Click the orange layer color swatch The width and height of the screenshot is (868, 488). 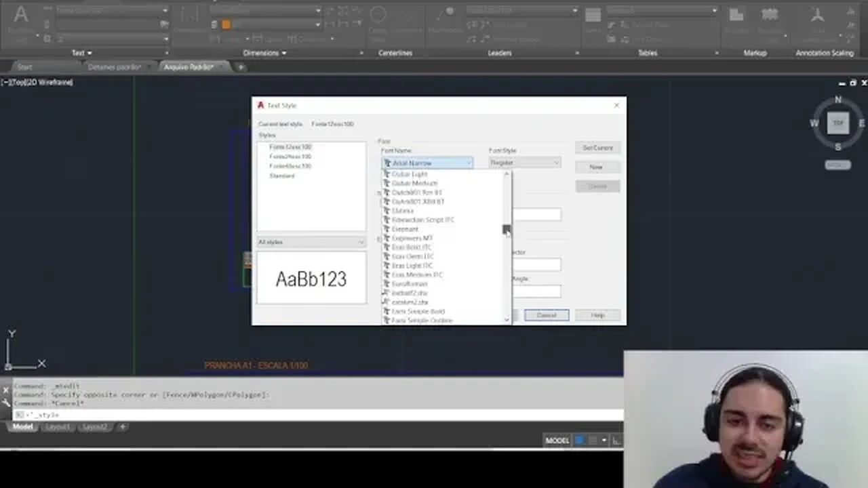(x=226, y=24)
